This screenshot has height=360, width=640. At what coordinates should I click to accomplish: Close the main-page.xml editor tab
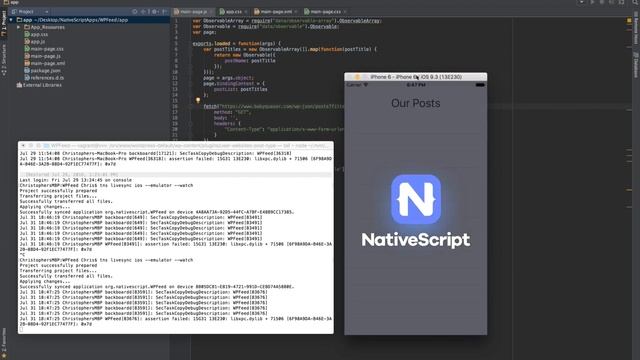pyautogui.click(x=296, y=12)
